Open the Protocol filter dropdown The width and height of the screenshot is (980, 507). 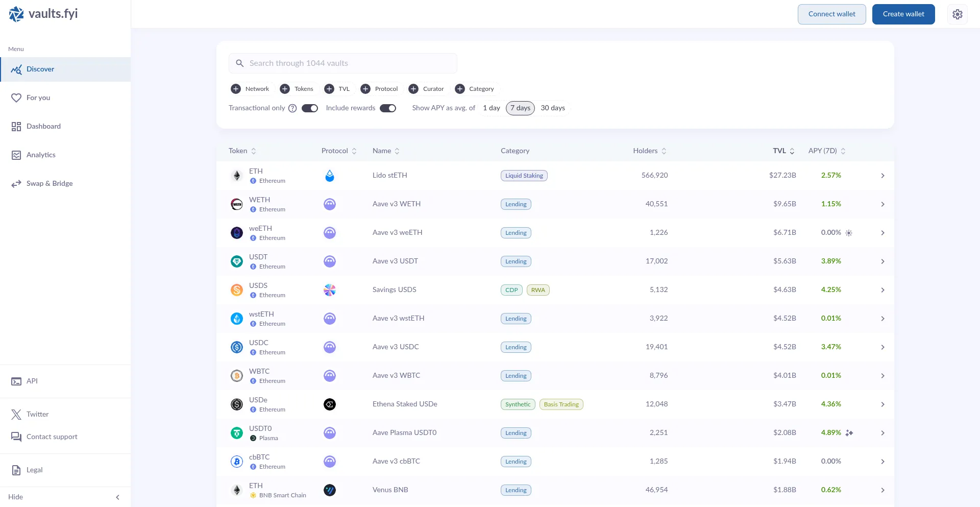click(379, 89)
